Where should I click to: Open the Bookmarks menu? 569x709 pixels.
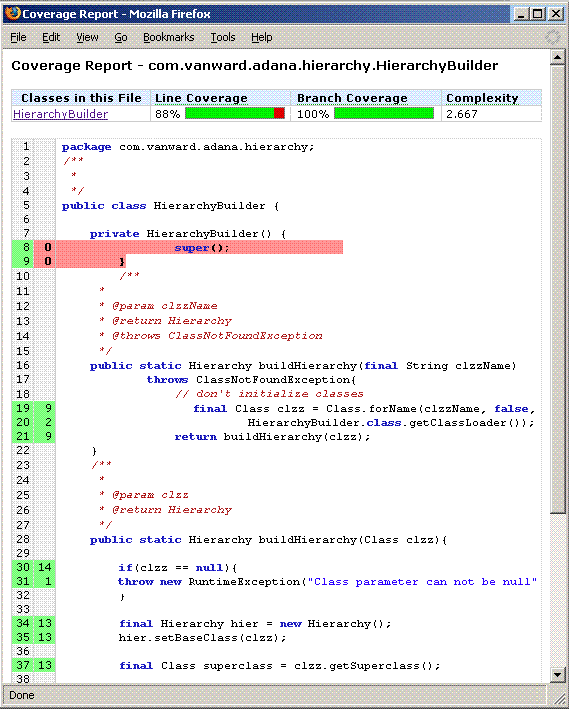coord(168,37)
